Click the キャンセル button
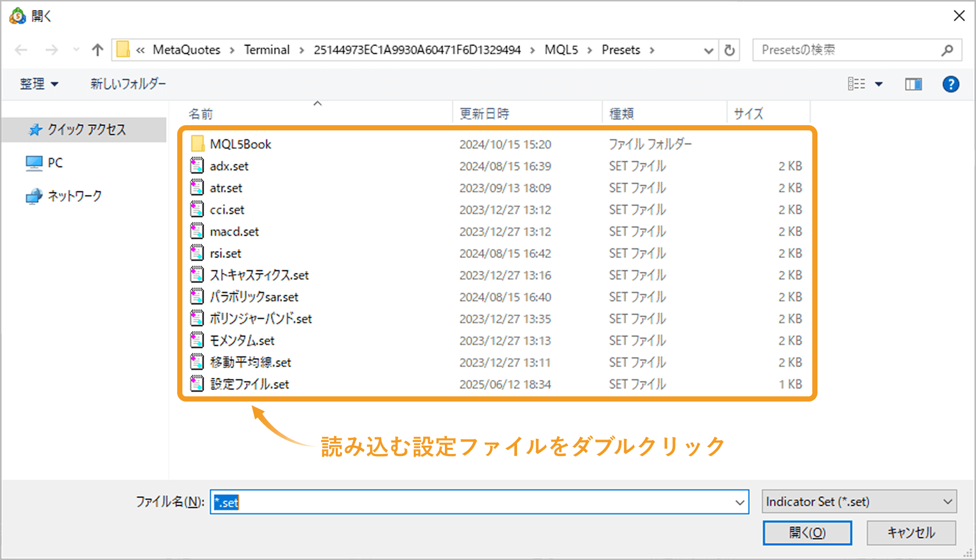 click(x=911, y=532)
